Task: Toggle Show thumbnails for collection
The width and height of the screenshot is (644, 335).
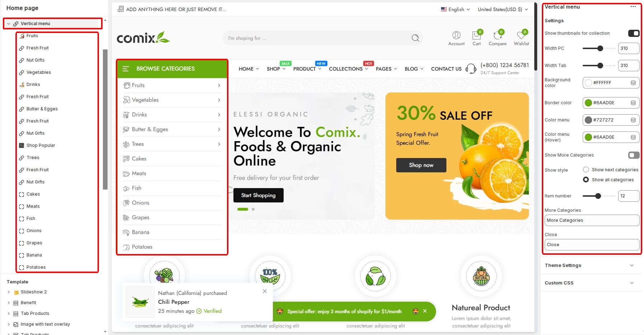Action: 634,33
